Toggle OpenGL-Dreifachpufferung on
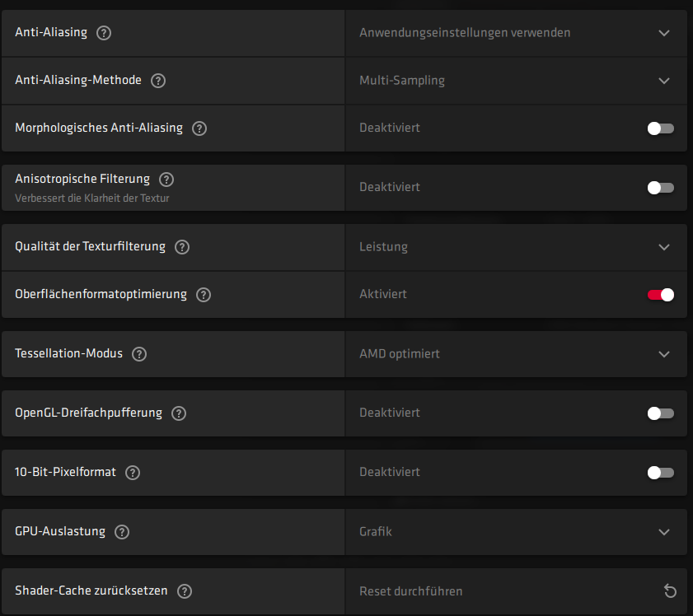Screen dimensions: 693x616 click(x=660, y=413)
